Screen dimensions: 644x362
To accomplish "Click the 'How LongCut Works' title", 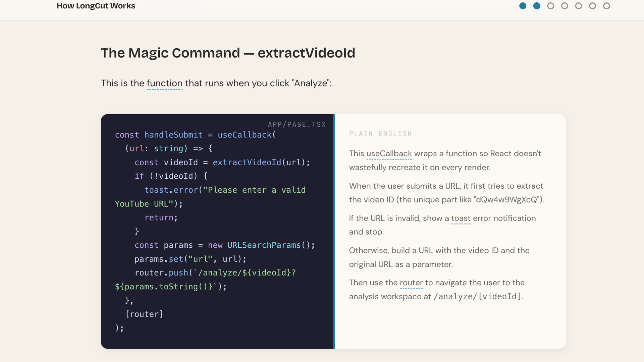I will (x=96, y=6).
